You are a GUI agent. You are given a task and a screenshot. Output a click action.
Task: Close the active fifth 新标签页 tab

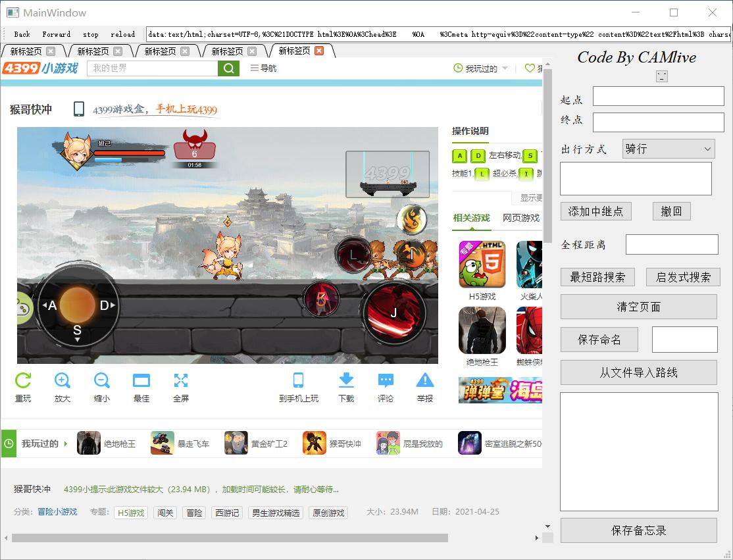(x=319, y=51)
